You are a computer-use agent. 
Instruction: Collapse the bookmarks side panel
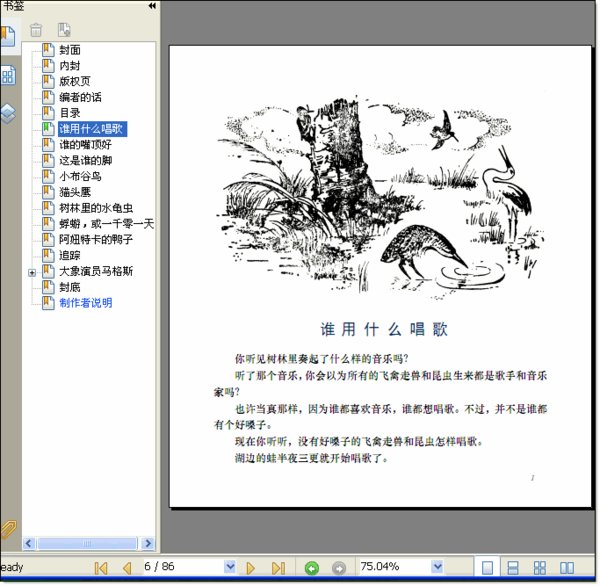coord(152,5)
